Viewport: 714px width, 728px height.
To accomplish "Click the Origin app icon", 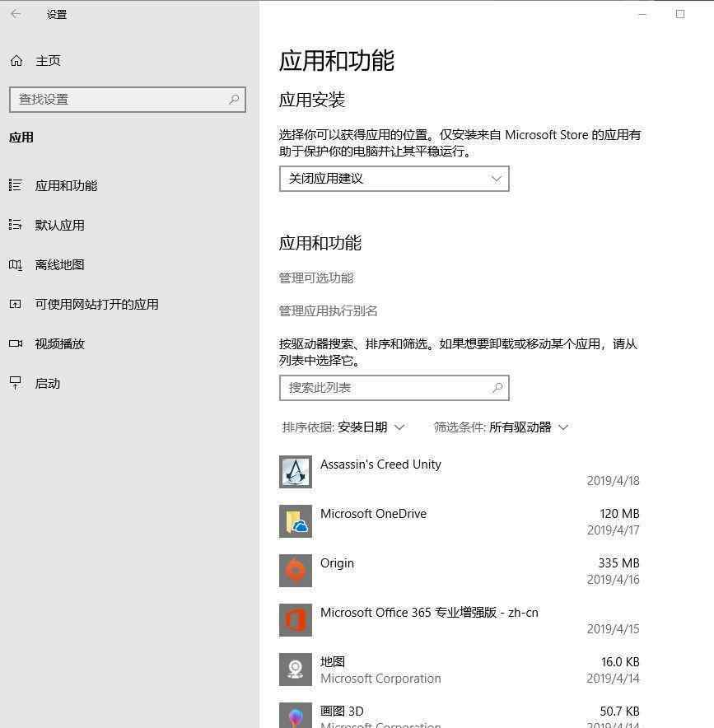I will pyautogui.click(x=296, y=571).
